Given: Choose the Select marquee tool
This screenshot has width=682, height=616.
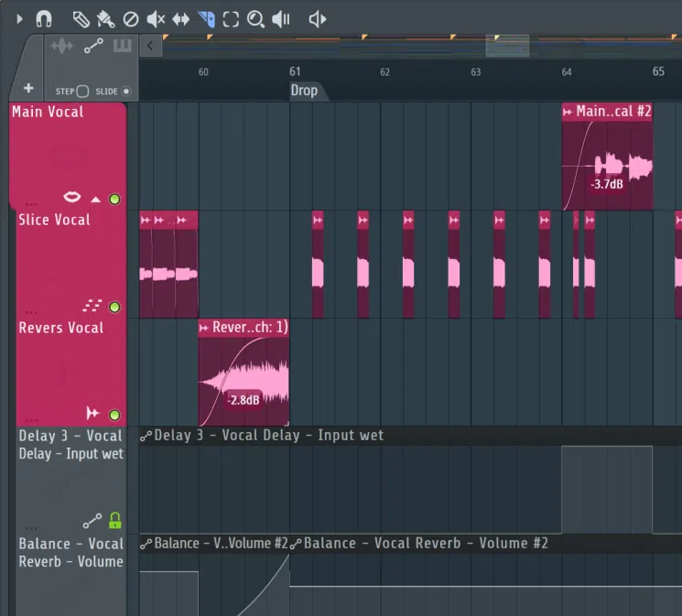Looking at the screenshot, I should point(231,19).
